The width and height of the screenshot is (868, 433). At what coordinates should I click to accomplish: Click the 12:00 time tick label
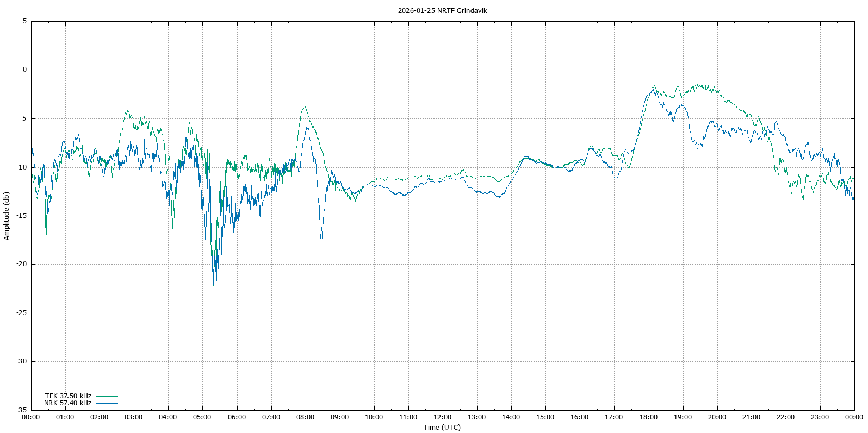point(442,417)
